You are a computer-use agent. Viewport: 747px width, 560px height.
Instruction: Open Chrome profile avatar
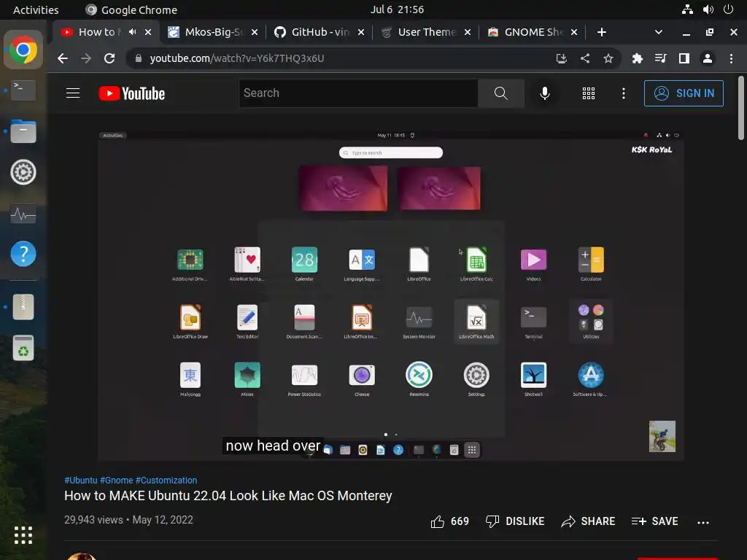click(708, 58)
